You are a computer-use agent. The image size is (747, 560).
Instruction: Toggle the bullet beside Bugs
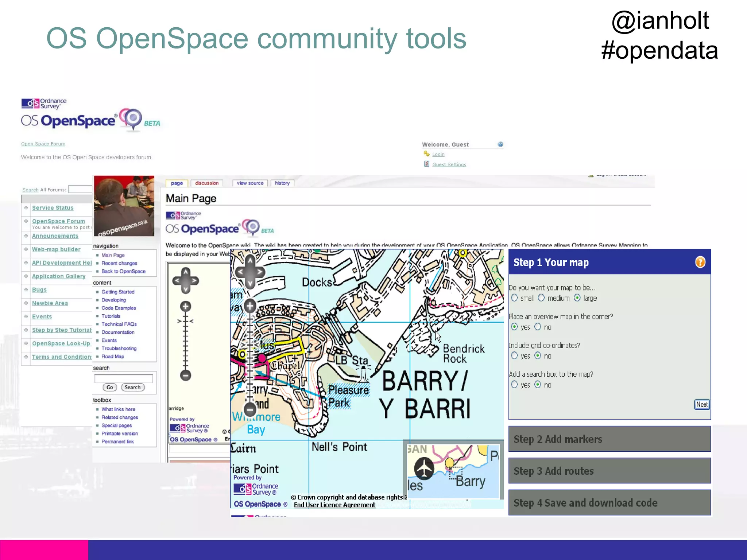coord(26,289)
